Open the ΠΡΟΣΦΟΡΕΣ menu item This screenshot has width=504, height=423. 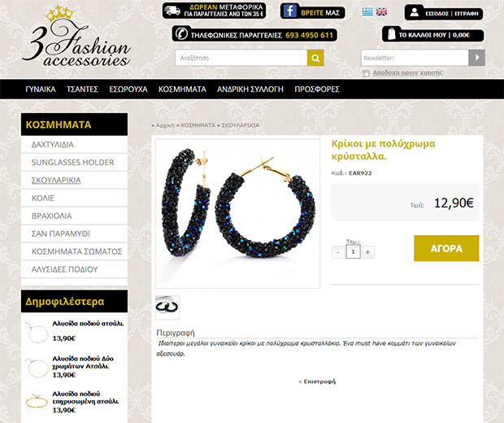pyautogui.click(x=317, y=89)
